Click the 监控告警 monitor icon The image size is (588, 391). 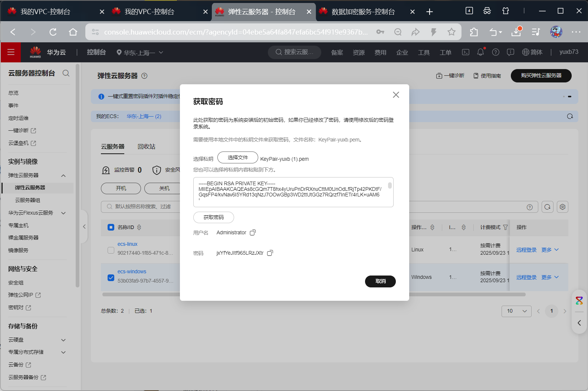coord(106,170)
